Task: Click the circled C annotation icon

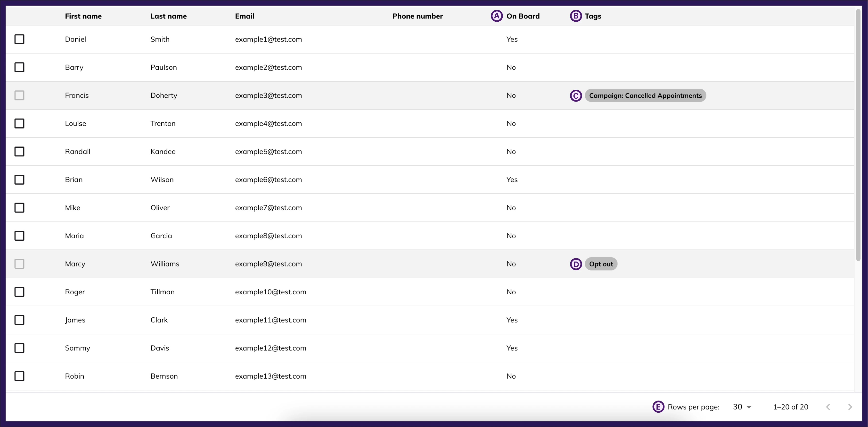Action: click(575, 95)
